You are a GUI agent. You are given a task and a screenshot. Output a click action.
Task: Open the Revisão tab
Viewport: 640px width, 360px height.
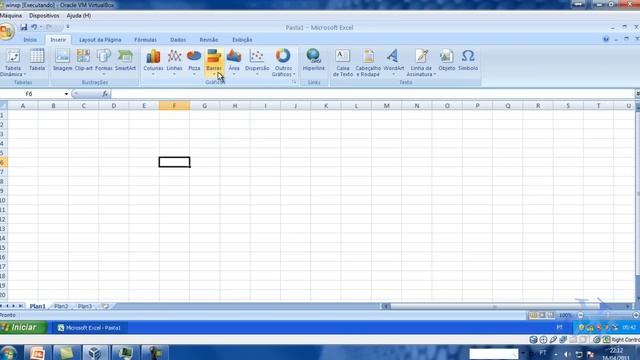point(209,40)
